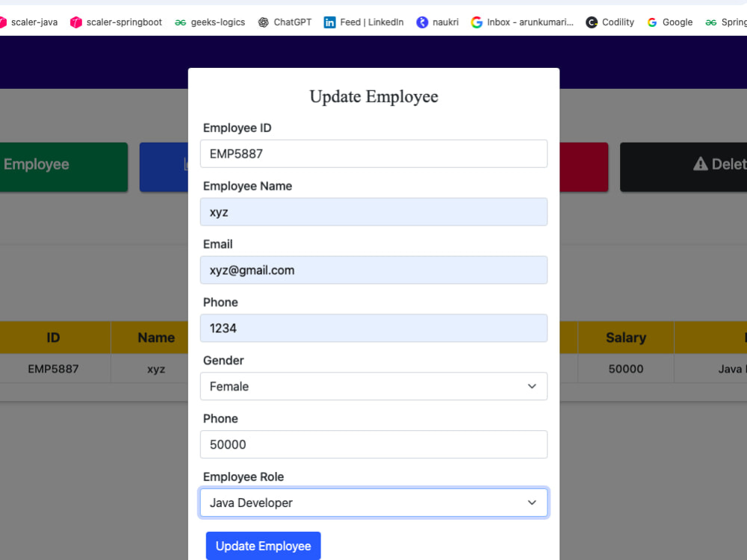Open the Gender dropdown showing Female
The height and width of the screenshot is (560, 747).
point(373,386)
